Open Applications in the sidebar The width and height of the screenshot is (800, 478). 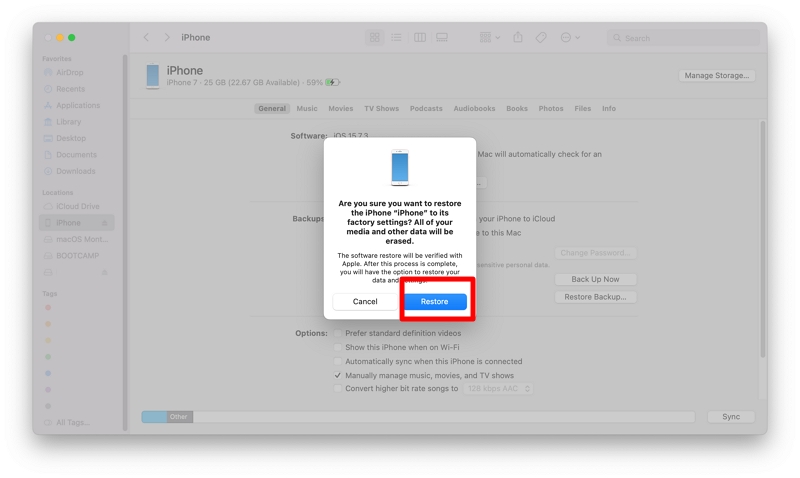[78, 105]
